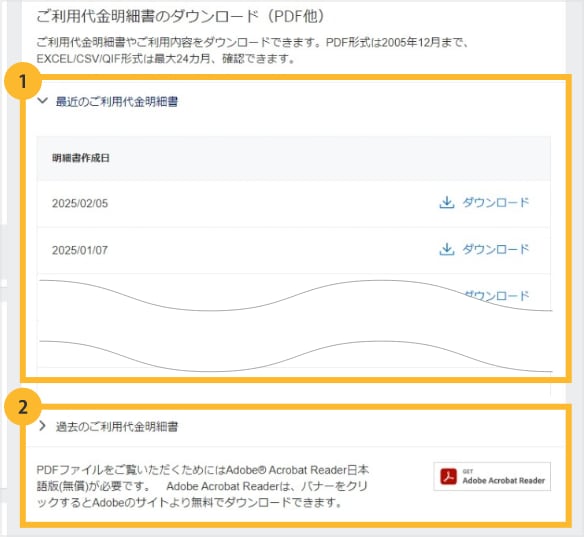Click Get Adobe Acrobat Reader banner
The height and width of the screenshot is (537, 584).
tap(492, 477)
